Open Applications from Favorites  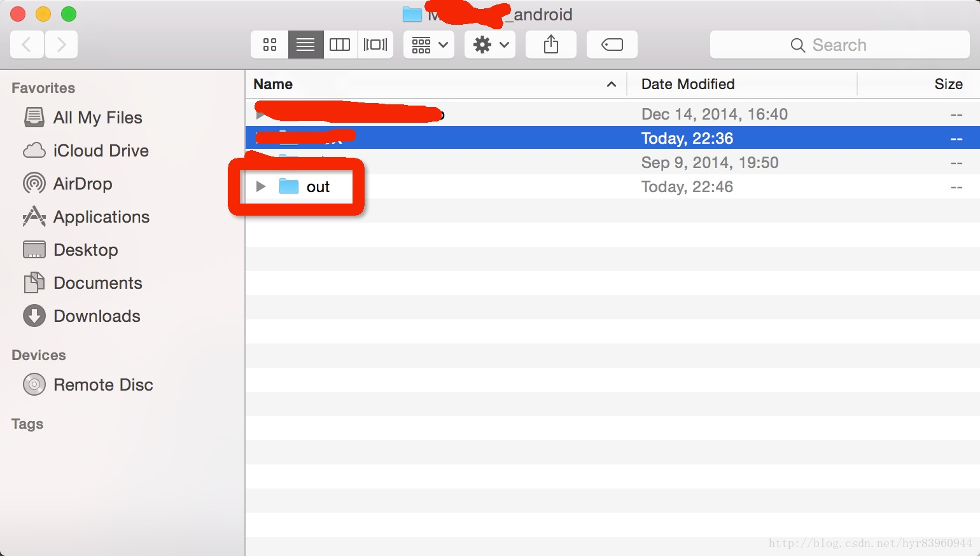(101, 217)
